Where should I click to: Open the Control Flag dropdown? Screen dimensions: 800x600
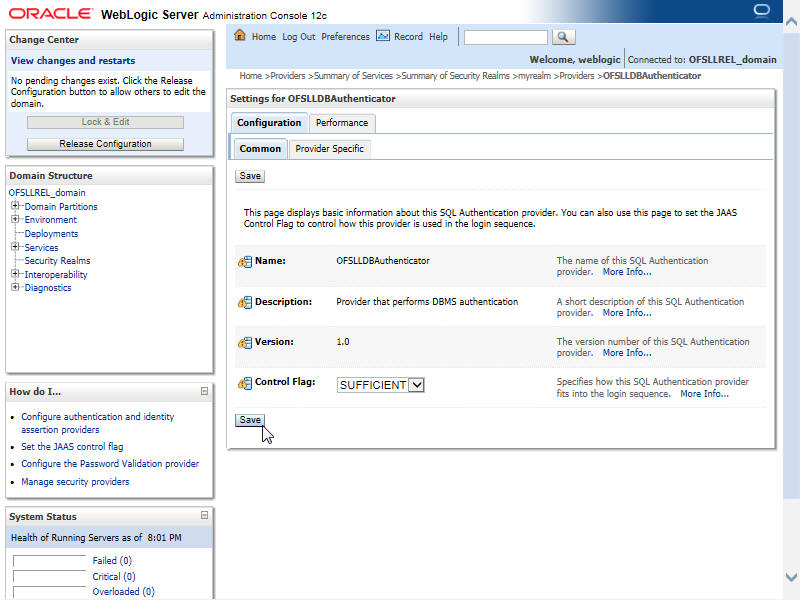coord(381,385)
